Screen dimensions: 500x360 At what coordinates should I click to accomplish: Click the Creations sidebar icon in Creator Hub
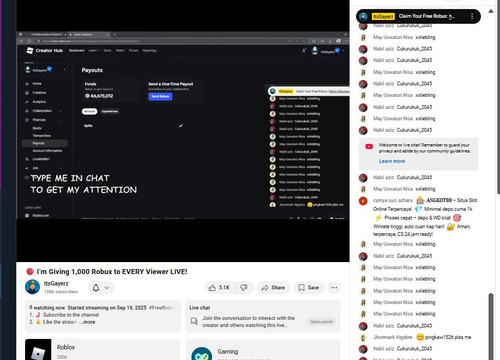pyautogui.click(x=27, y=93)
